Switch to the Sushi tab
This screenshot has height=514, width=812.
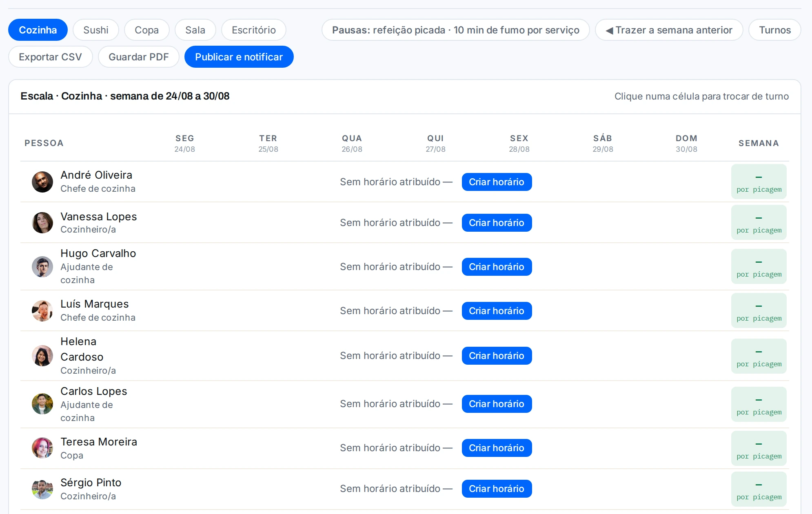pyautogui.click(x=96, y=30)
